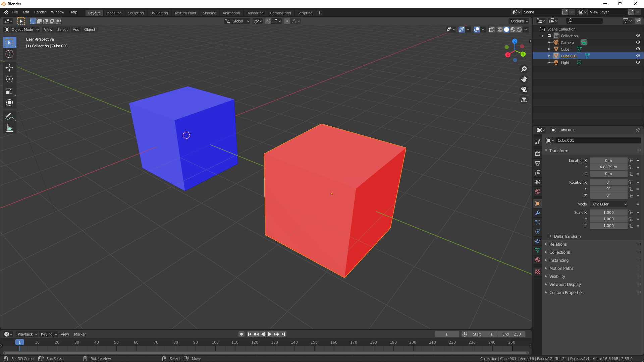Open the View Layer properties tab

(538, 172)
